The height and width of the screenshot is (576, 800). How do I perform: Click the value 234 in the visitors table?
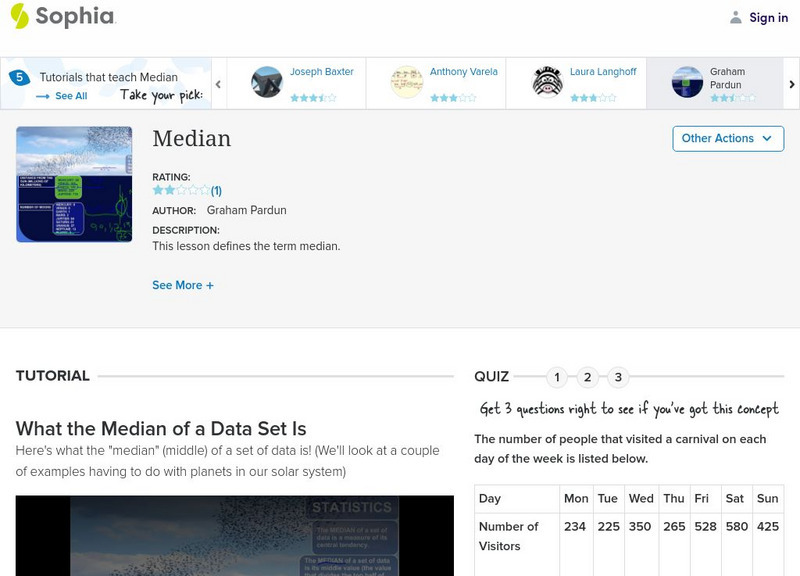coord(574,527)
